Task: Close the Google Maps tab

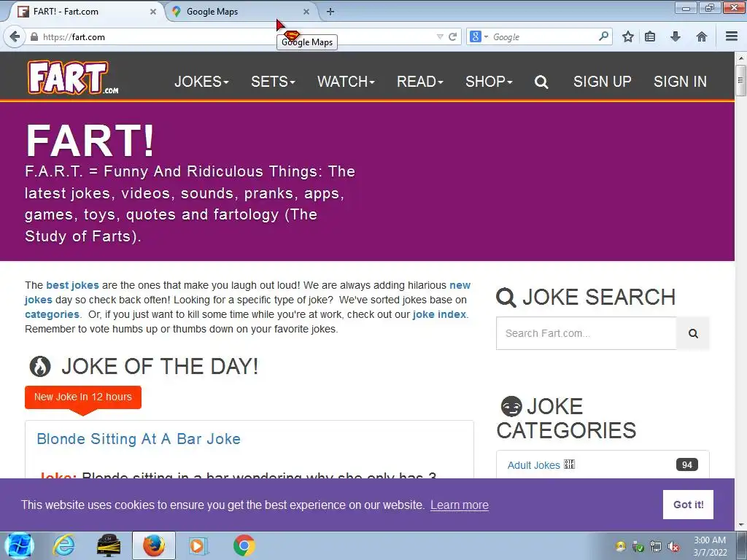Action: (306, 12)
